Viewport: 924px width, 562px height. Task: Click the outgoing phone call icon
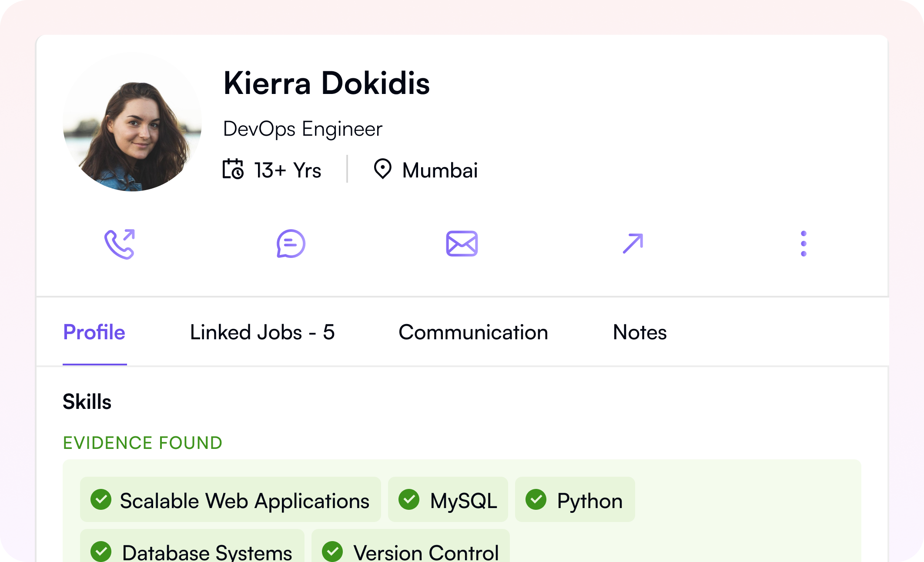pos(119,244)
